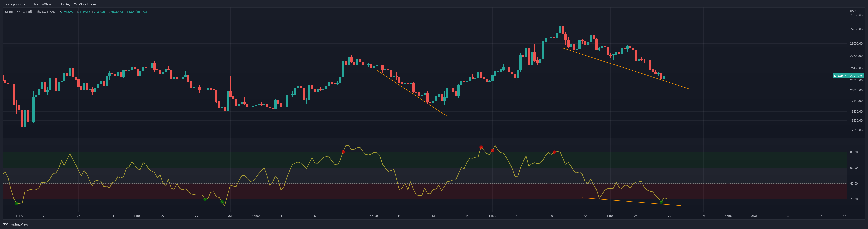
Task: Click the green signal dot touching the oscillator trendline
Action: [661, 202]
